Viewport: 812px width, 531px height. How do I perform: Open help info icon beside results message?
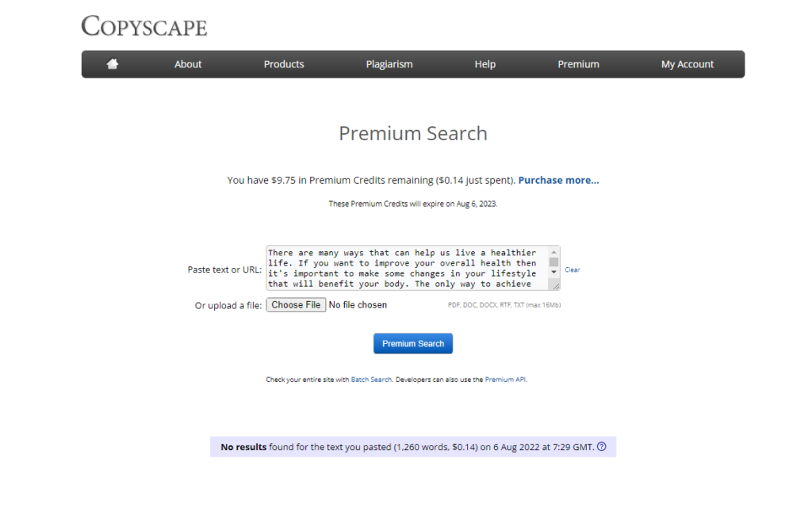click(601, 447)
